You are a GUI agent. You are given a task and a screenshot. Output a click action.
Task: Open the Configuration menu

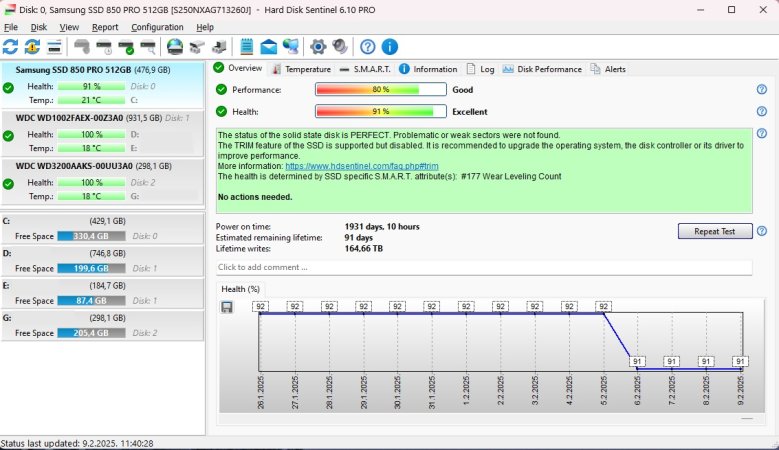tap(157, 27)
